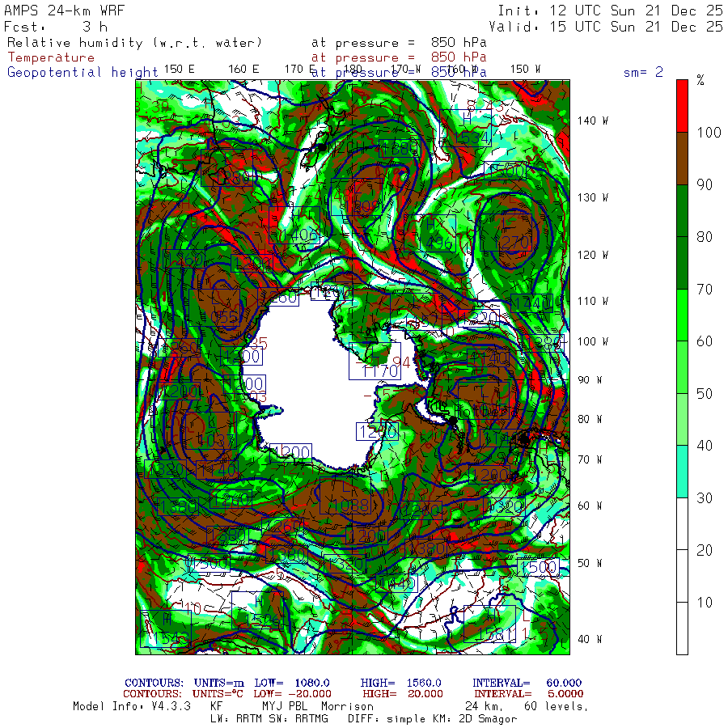Click the "HIGH= 1560.0" contour value
This screenshot has height=728, width=728.
point(401,683)
